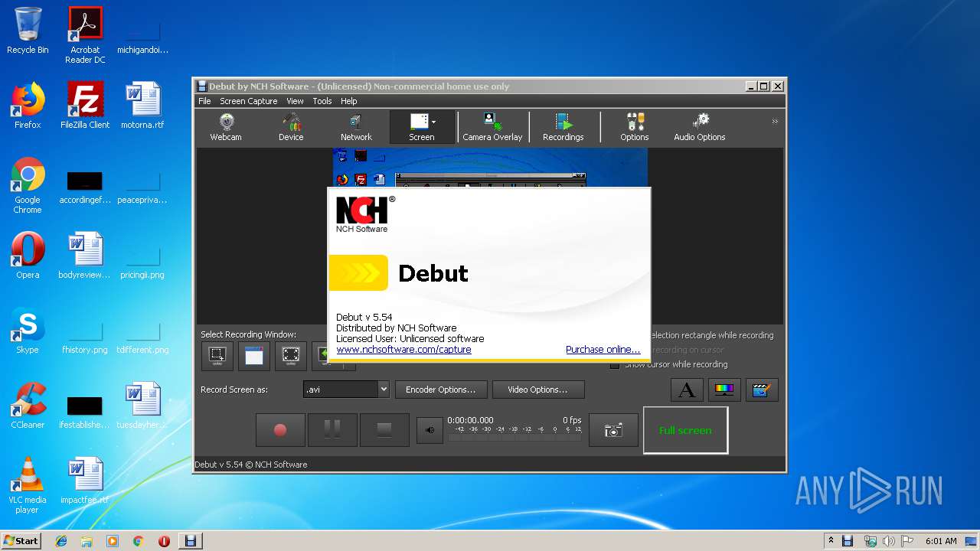Open the View menu
The image size is (980, 551).
point(295,101)
